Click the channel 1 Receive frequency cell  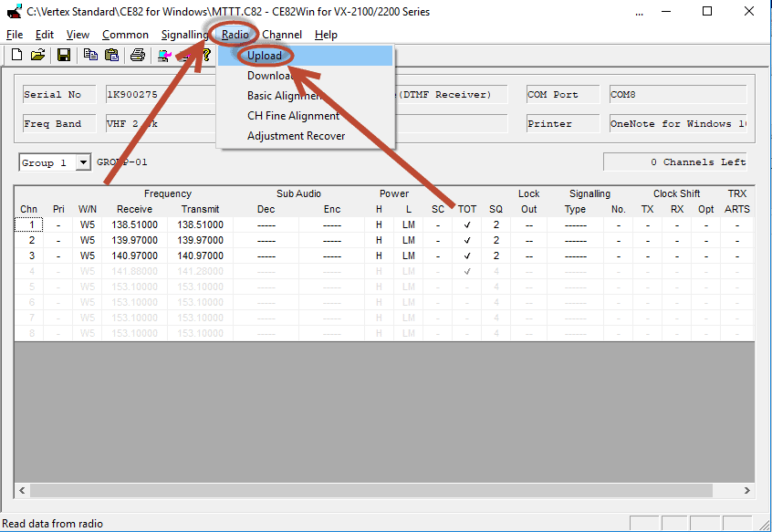134,225
